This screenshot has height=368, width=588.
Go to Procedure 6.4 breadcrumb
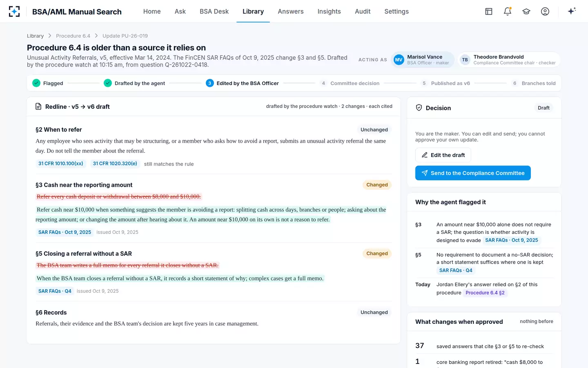pos(73,36)
